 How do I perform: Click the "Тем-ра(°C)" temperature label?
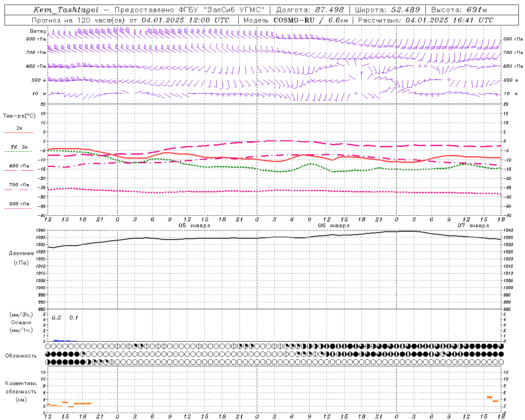(19, 116)
